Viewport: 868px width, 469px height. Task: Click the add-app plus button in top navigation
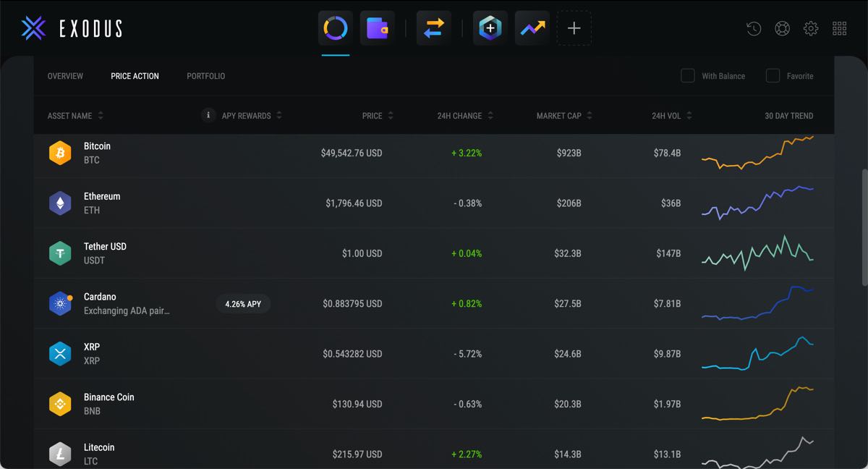click(x=574, y=29)
